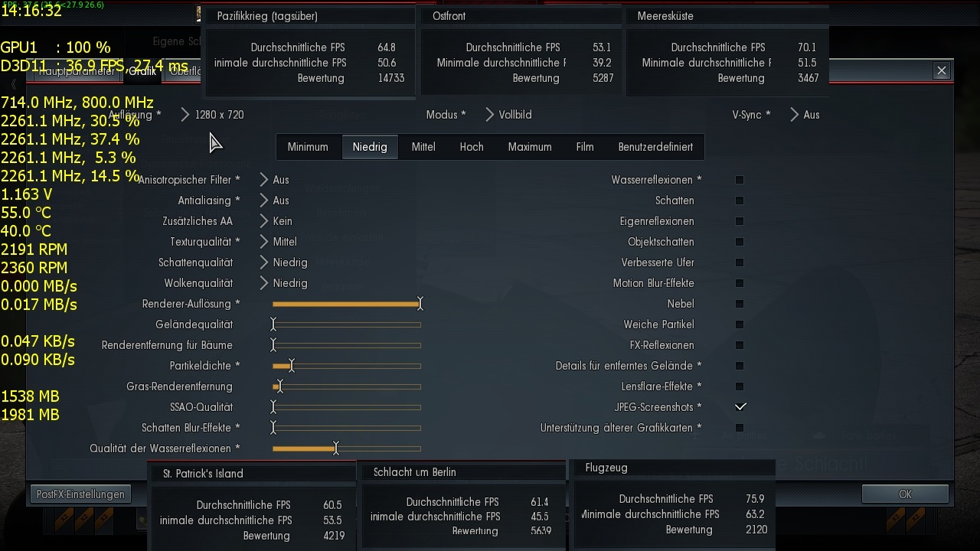The width and height of the screenshot is (980, 551).
Task: Adjust Qualität der Wasserreflexionen slider
Action: click(347, 448)
